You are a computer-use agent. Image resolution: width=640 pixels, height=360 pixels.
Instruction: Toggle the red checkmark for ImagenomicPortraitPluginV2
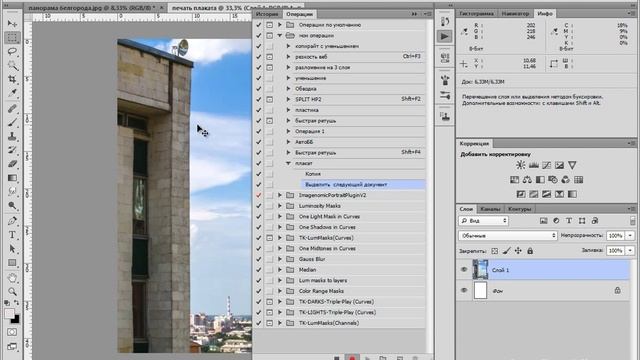click(258, 195)
